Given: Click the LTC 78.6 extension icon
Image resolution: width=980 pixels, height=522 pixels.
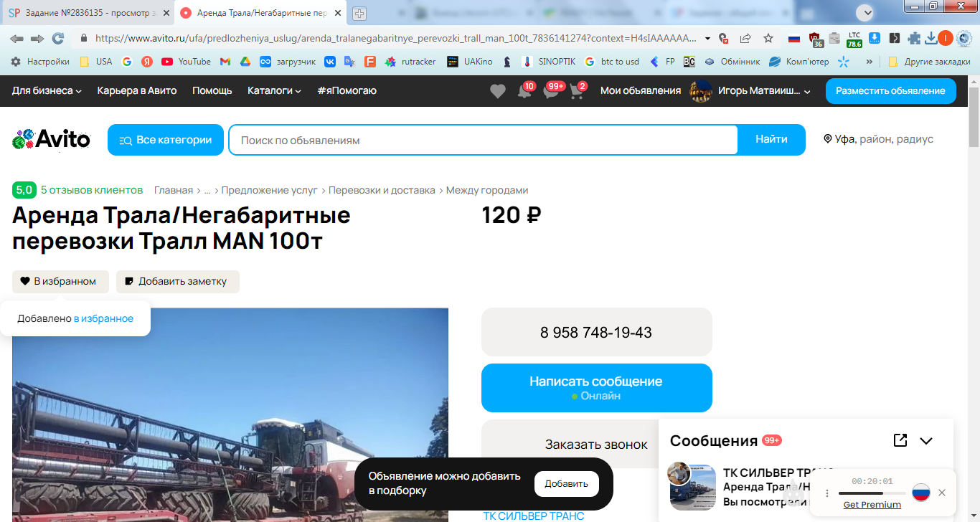Looking at the screenshot, I should tap(854, 39).
